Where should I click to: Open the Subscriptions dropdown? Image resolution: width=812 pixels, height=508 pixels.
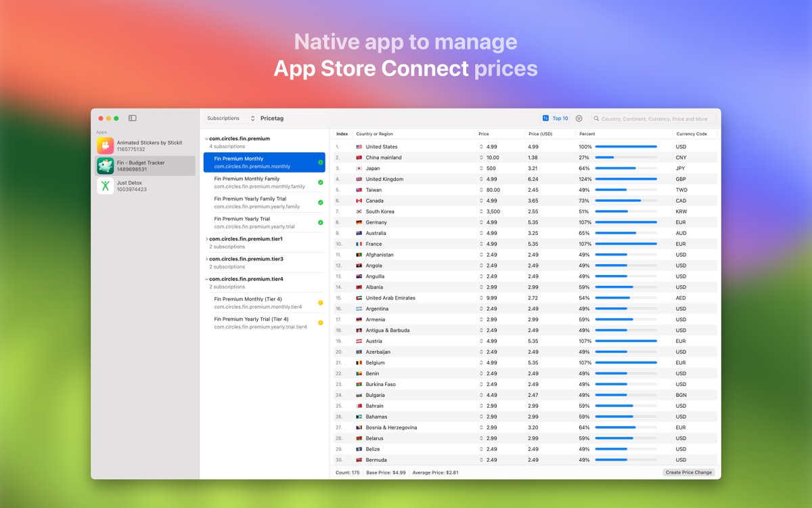[x=231, y=119]
